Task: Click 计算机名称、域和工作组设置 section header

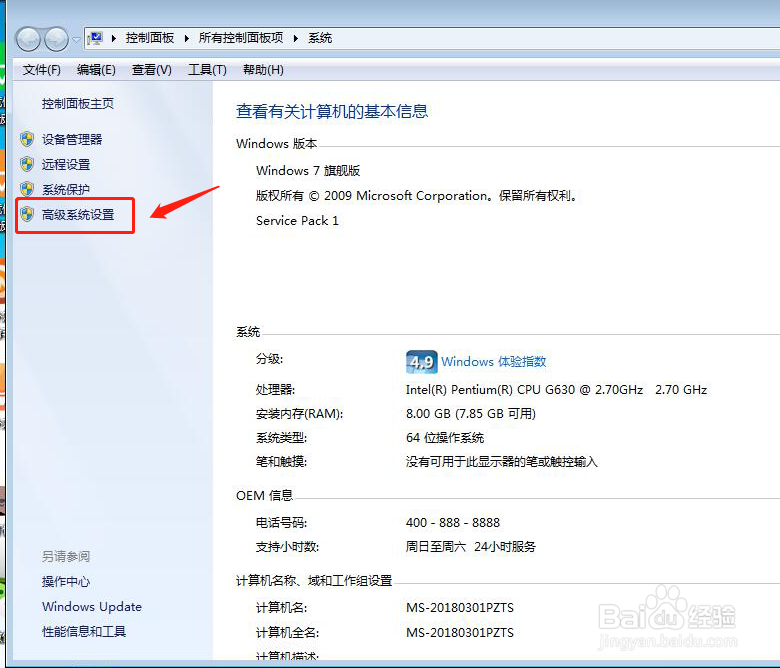Action: click(x=314, y=580)
